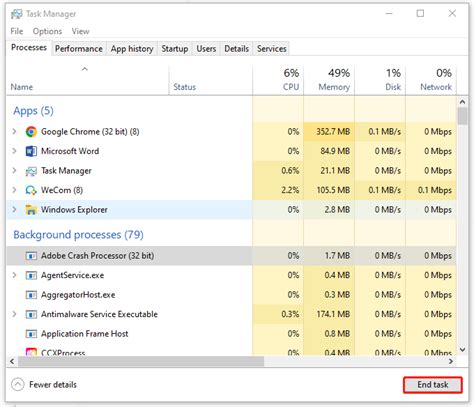Click the Google Chrome (32 bit) name text
This screenshot has width=474, height=407.
pyautogui.click(x=90, y=132)
